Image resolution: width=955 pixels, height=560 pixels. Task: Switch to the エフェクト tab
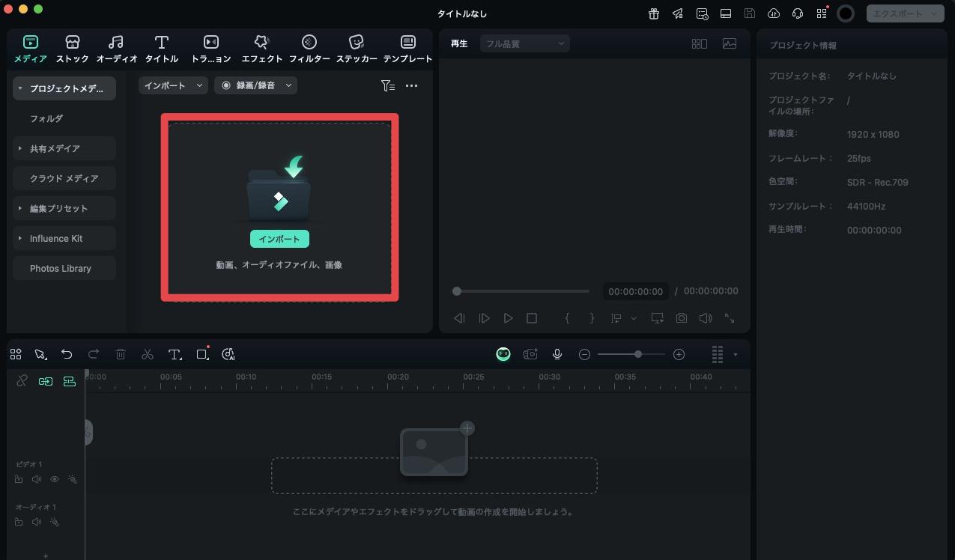[x=261, y=49]
